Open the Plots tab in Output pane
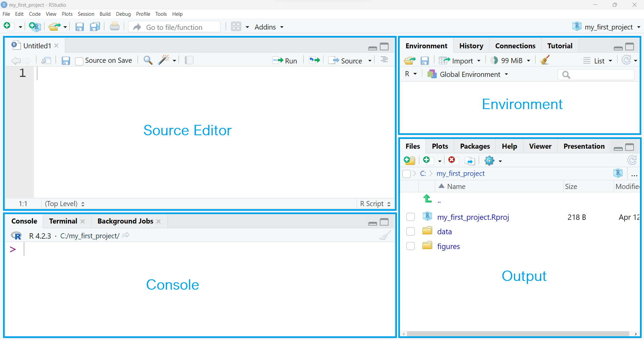Viewport: 644px width, 340px height. 440,146
